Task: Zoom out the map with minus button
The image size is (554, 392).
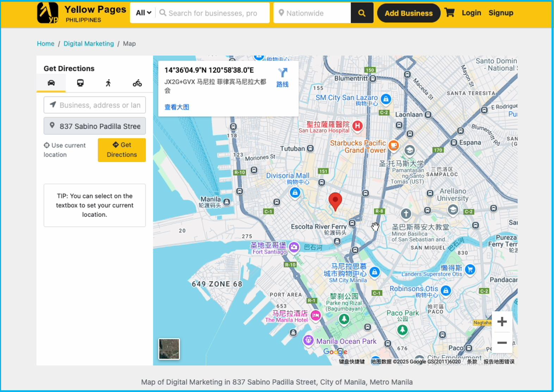Action: (502, 343)
